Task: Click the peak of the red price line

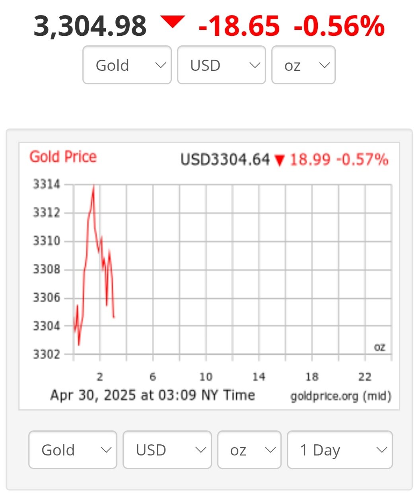Action: (x=93, y=186)
